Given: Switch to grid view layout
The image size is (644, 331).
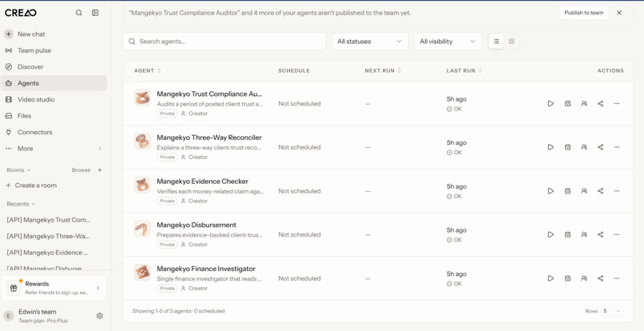Looking at the screenshot, I should coord(511,42).
